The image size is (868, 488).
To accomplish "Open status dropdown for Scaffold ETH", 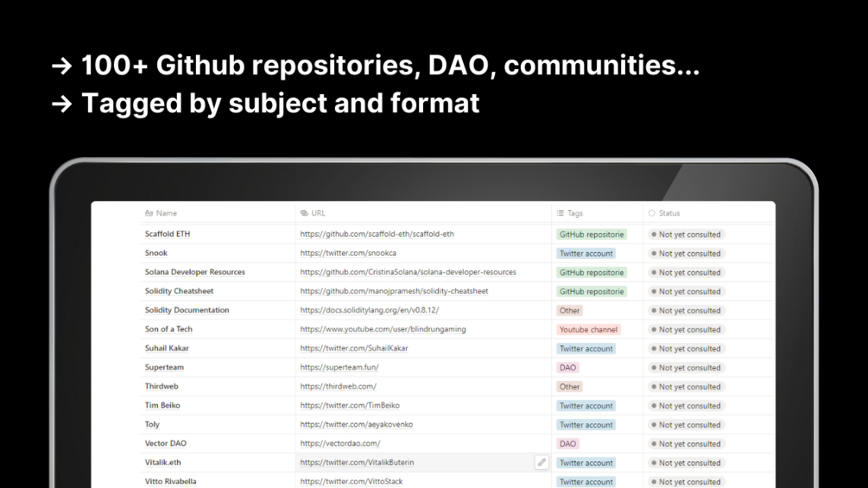I will (x=686, y=235).
